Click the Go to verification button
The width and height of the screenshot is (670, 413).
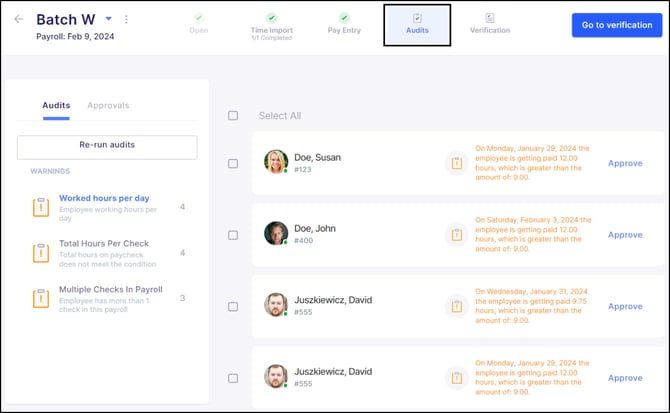tap(617, 25)
